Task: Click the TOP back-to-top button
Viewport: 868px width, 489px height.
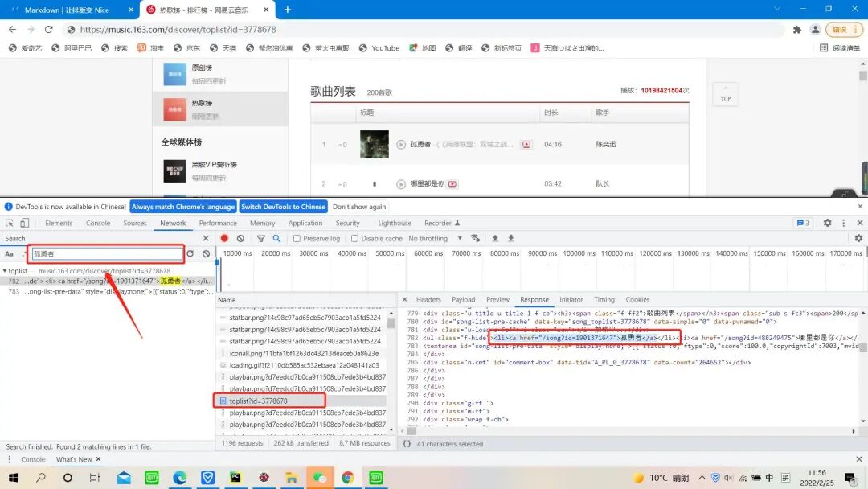Action: tap(725, 95)
